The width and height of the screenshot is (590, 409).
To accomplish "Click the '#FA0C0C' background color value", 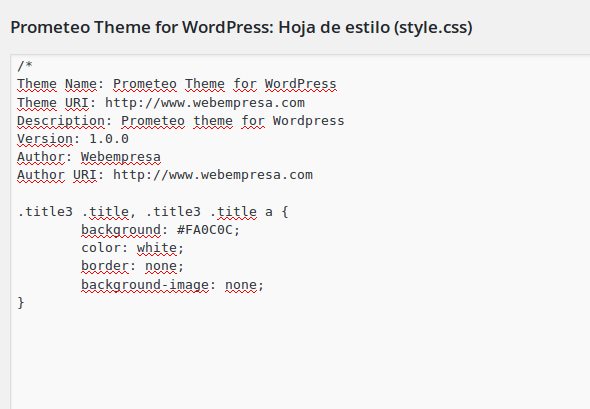I will coord(204,230).
